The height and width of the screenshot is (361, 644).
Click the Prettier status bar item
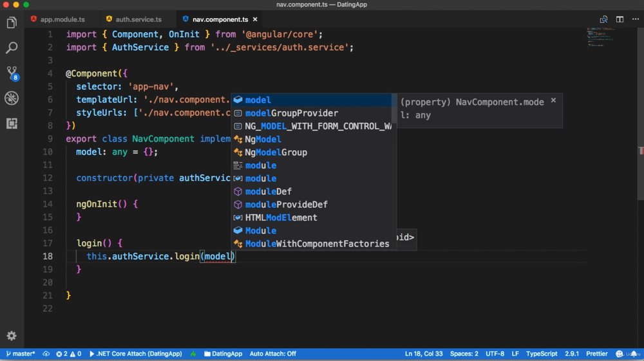597,354
